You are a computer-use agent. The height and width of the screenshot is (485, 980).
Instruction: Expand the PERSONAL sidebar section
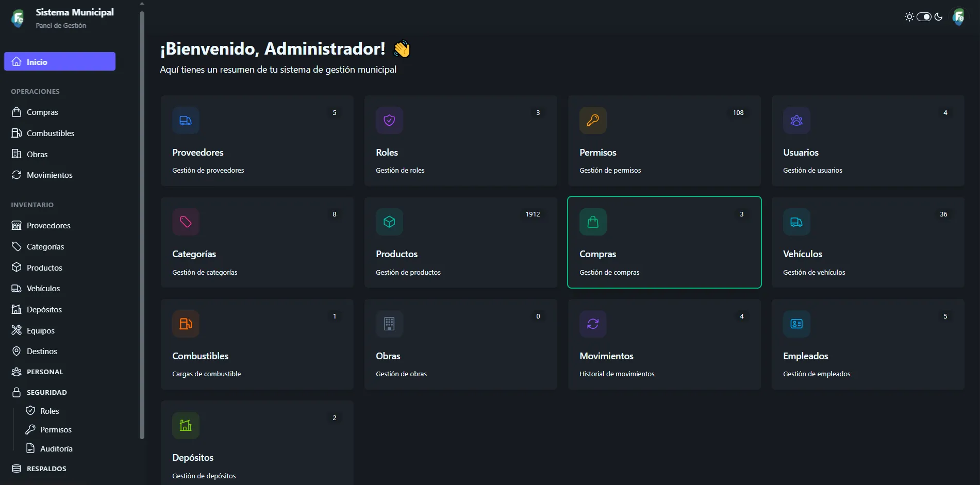point(60,372)
